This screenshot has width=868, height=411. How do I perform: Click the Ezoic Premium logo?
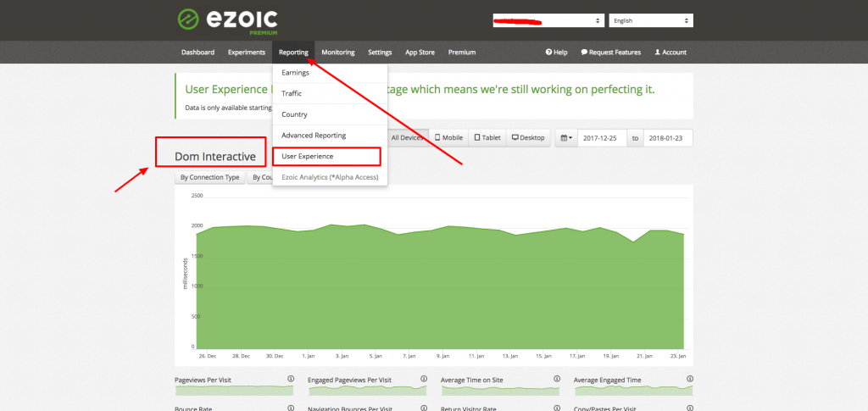[x=227, y=22]
